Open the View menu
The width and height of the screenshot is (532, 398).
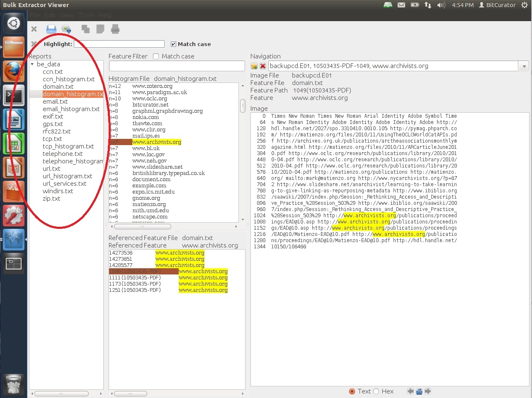click(67, 15)
